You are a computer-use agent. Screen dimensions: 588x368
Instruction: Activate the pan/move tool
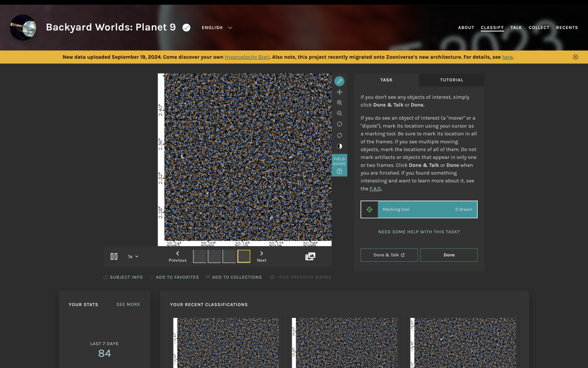pyautogui.click(x=339, y=92)
